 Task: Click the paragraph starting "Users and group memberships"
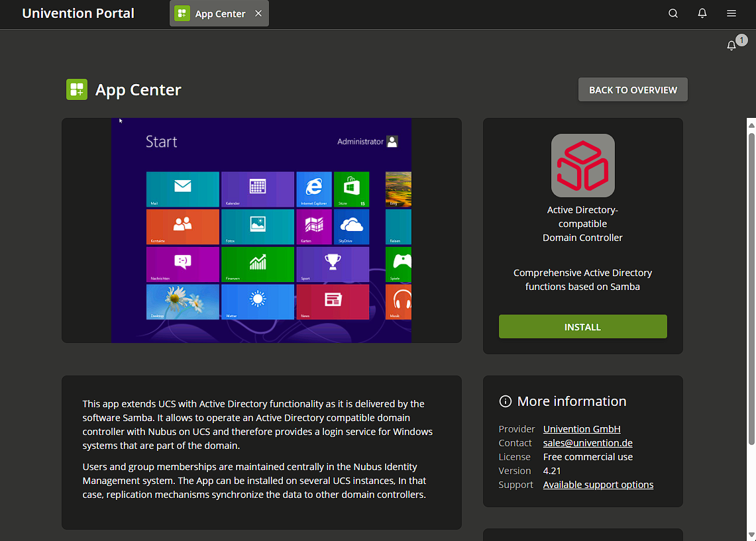pos(254,481)
